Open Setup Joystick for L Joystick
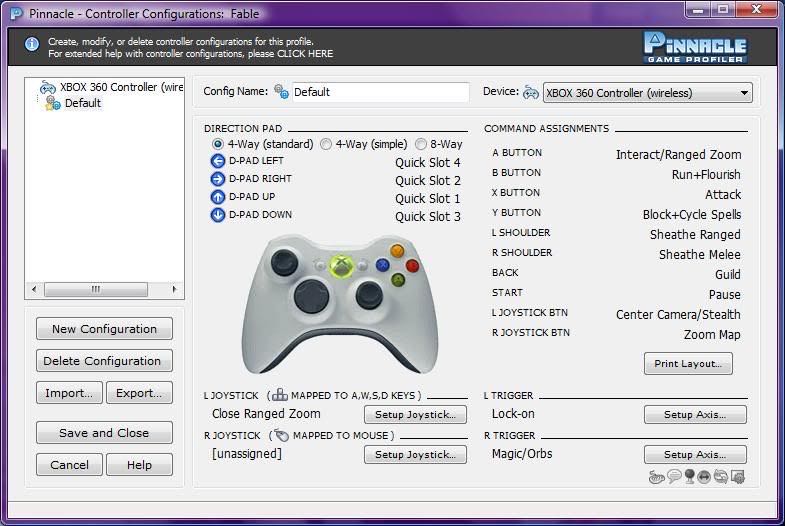This screenshot has height=526, width=785. click(x=414, y=414)
